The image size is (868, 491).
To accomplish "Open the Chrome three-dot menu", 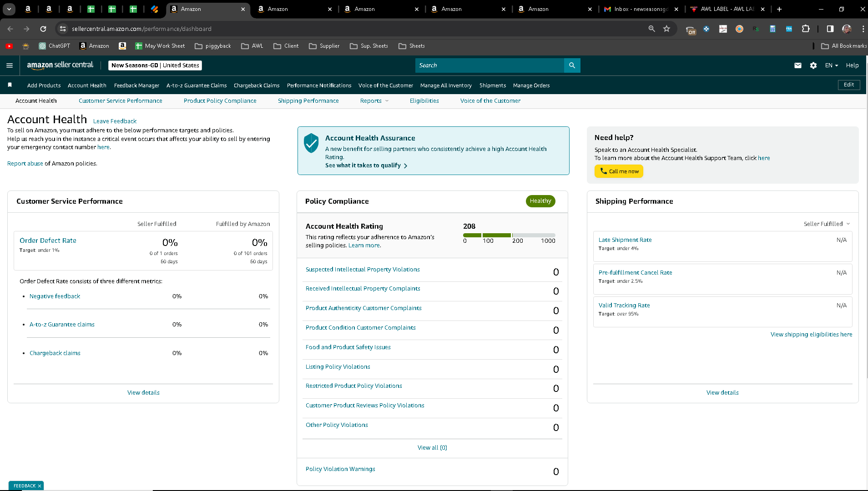I will [863, 29].
